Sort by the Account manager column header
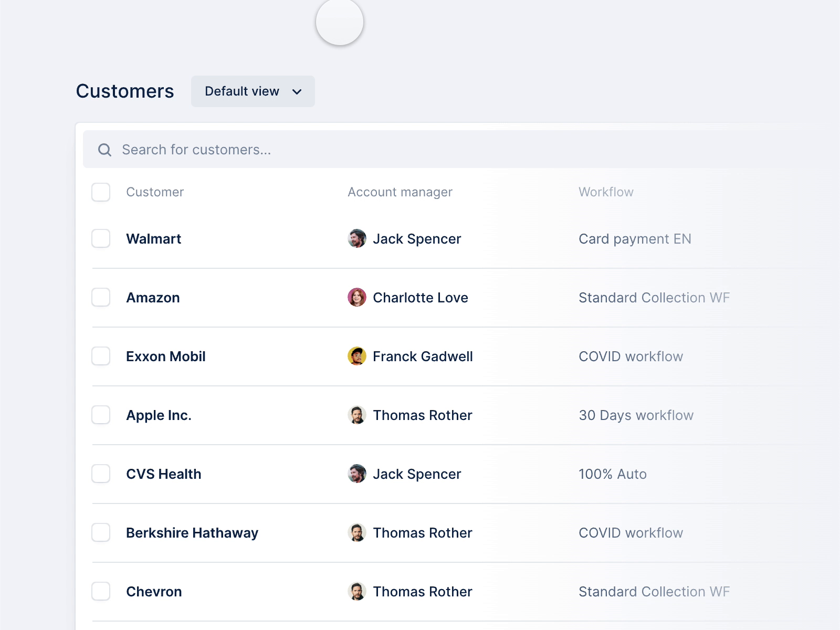 400,192
